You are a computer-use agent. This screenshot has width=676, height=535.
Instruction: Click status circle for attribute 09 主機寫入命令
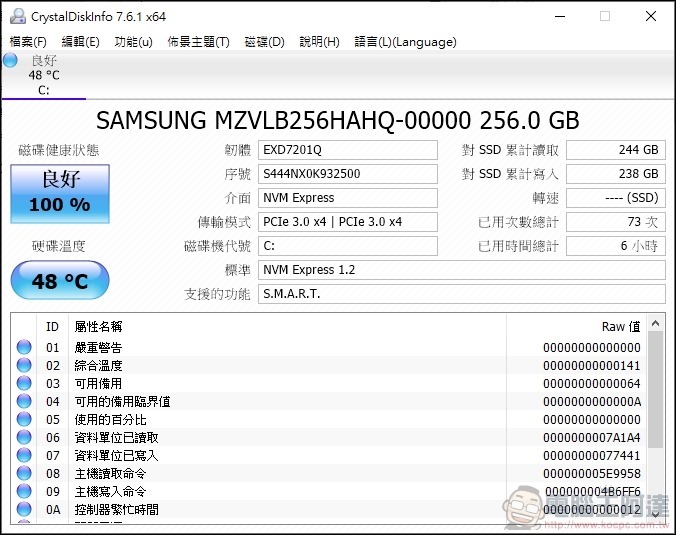(x=24, y=491)
